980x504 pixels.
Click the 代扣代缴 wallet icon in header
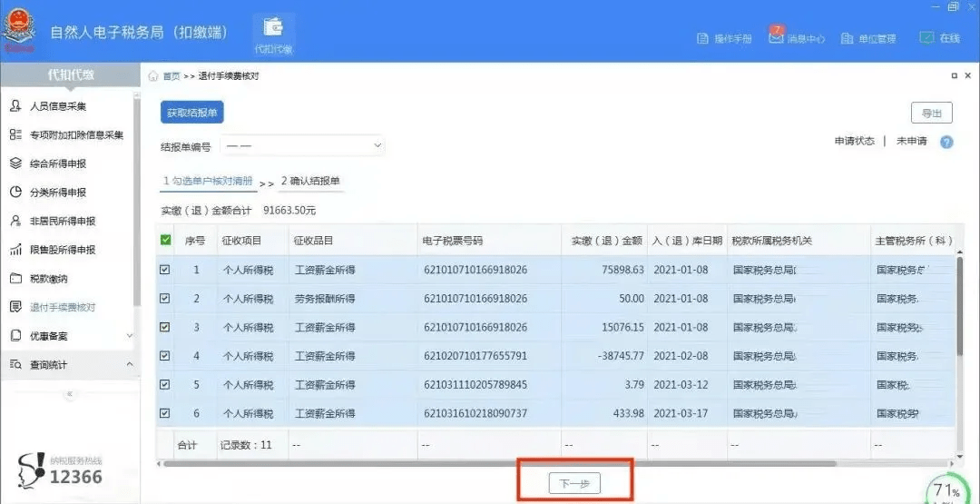273,28
